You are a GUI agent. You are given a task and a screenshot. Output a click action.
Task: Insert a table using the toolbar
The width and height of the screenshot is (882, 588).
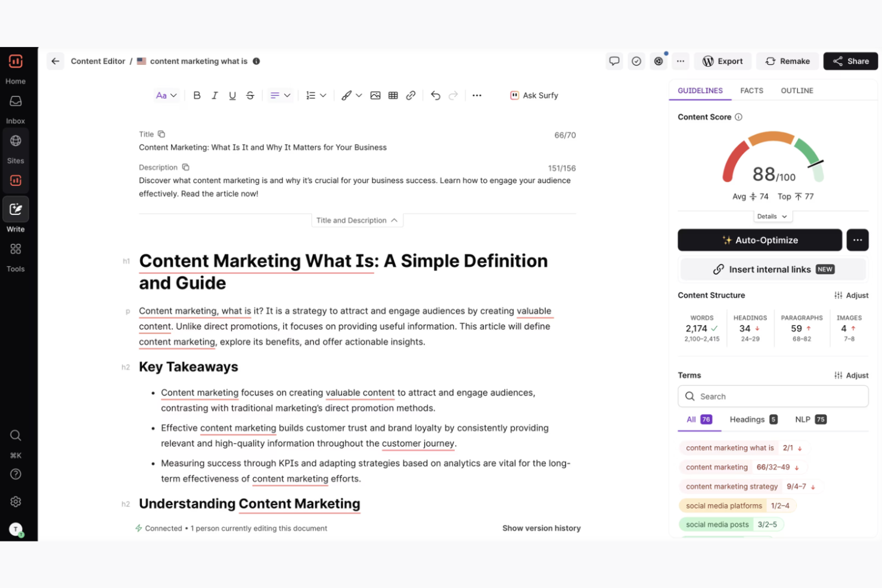pyautogui.click(x=393, y=95)
